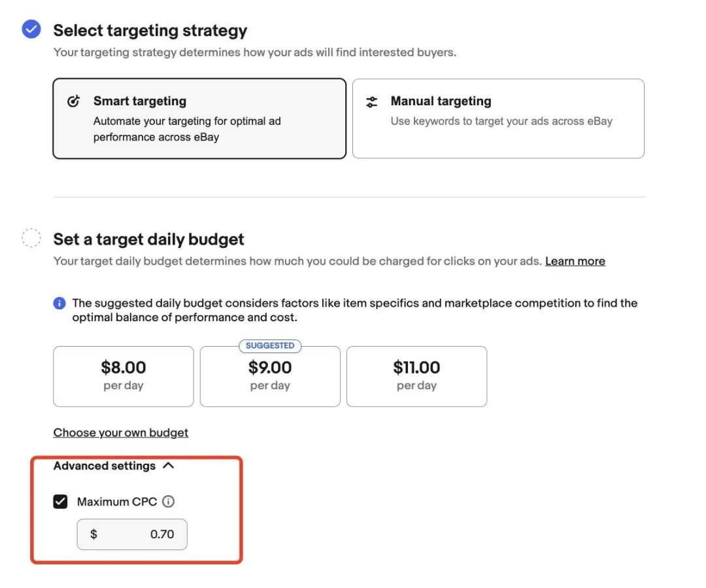Click the SUGGESTED badge above $9.00

[x=270, y=345]
